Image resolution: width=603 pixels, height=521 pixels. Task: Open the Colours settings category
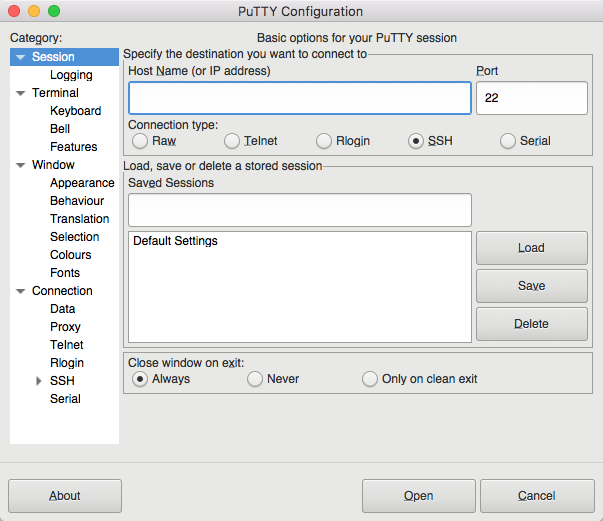click(70, 255)
